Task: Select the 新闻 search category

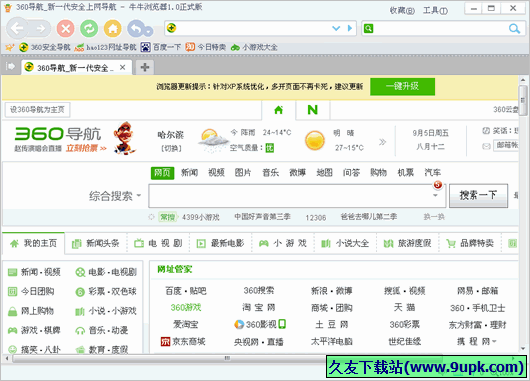Action: point(189,173)
